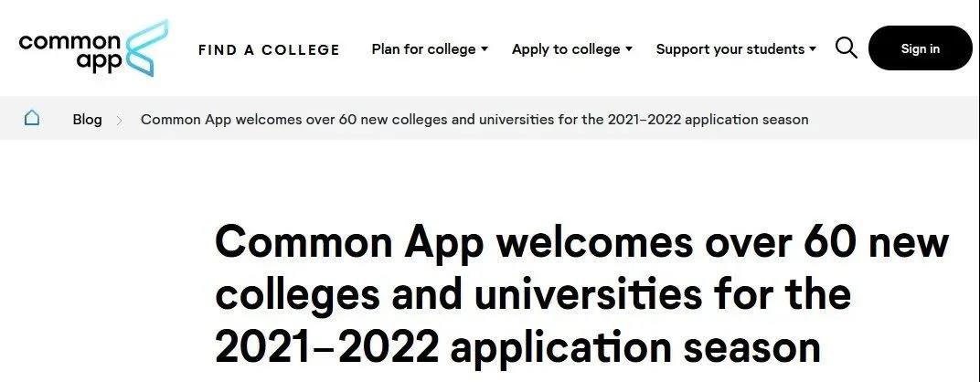
Task: Open the Support your students menu label
Action: coord(730,49)
